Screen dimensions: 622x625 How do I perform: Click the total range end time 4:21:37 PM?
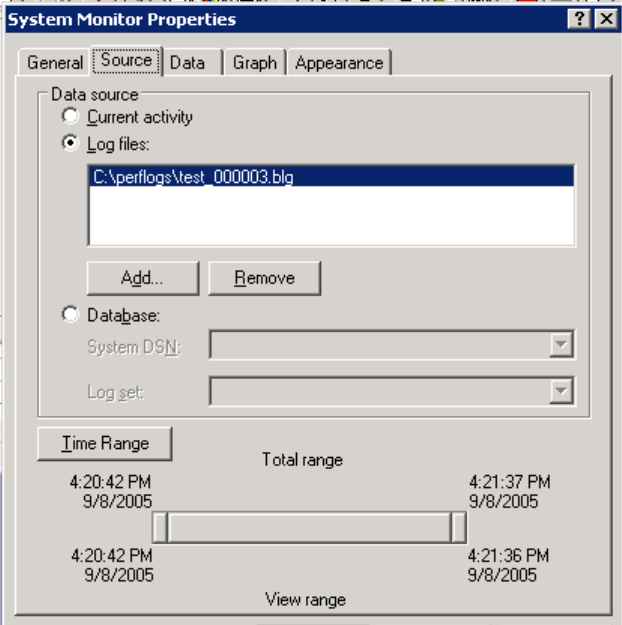click(510, 482)
